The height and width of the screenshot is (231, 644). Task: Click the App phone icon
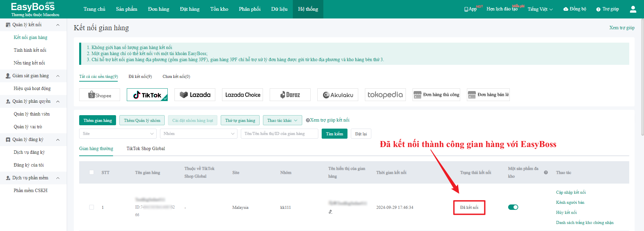pos(466,9)
